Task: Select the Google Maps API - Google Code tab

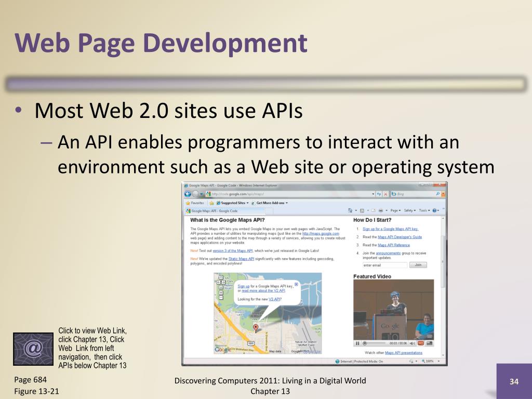Action: 225,211
